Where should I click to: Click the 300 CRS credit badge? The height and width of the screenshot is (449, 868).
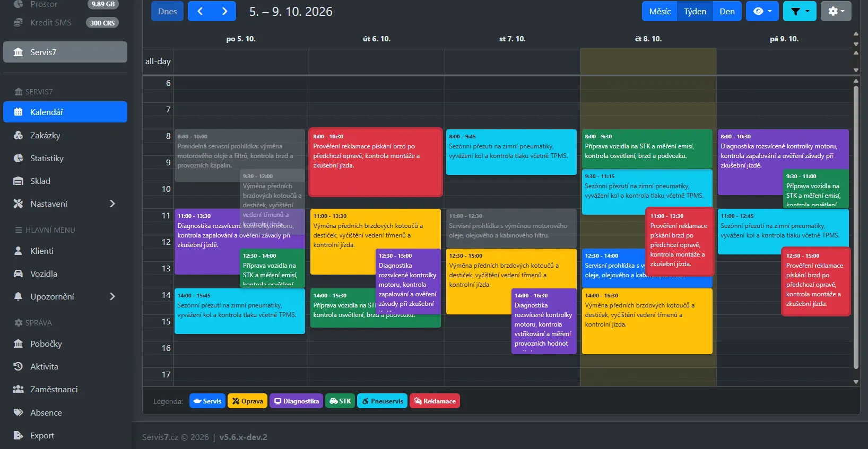[102, 23]
